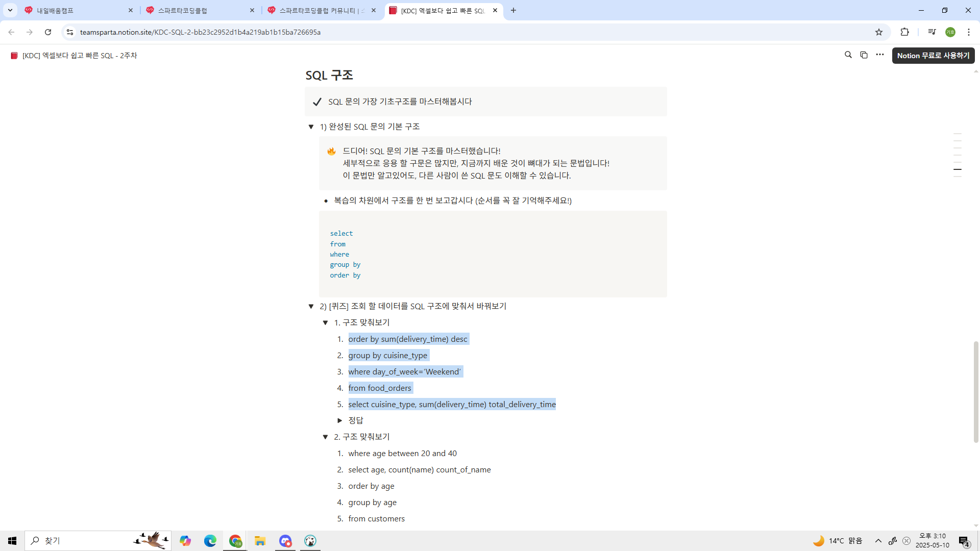Collapse the 2. 구조 맞춰보기 toggle
This screenshot has width=980, height=551.
click(325, 437)
